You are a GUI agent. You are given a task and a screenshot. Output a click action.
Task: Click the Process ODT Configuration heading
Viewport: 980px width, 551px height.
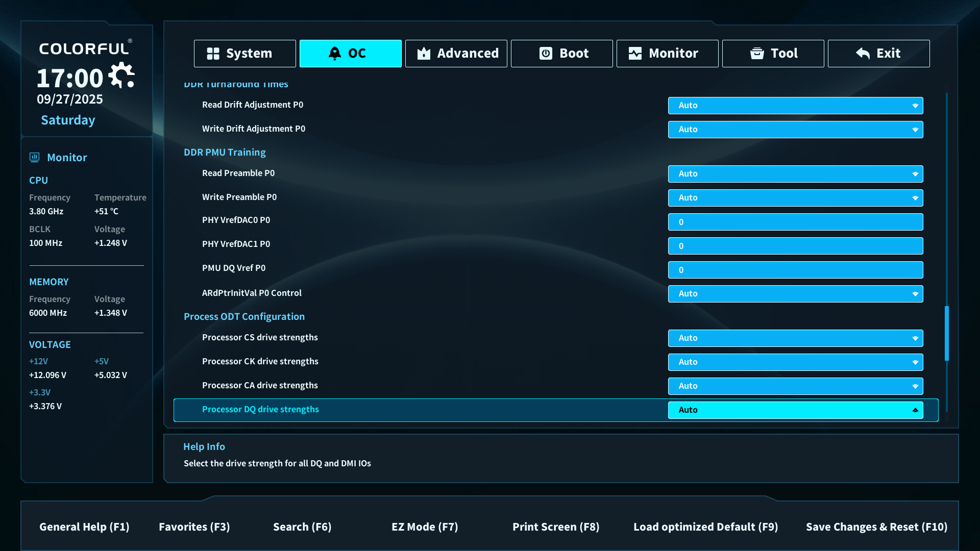244,316
